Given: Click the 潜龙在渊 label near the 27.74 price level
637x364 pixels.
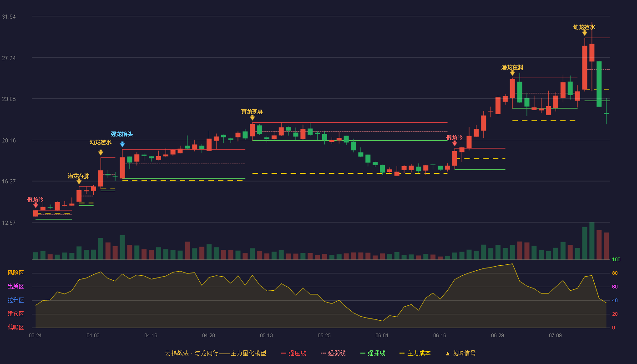Looking at the screenshot, I should [x=512, y=67].
